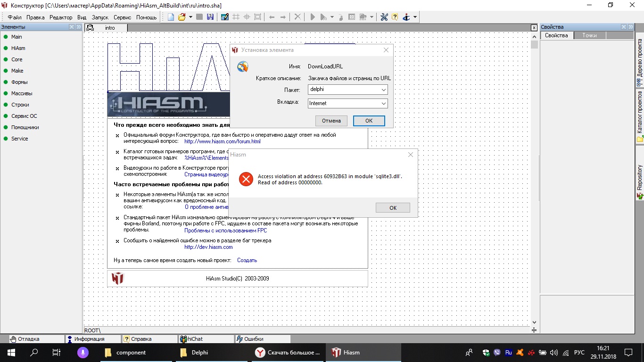
Task: Select the Свойства tab in properties panel
Action: [557, 35]
